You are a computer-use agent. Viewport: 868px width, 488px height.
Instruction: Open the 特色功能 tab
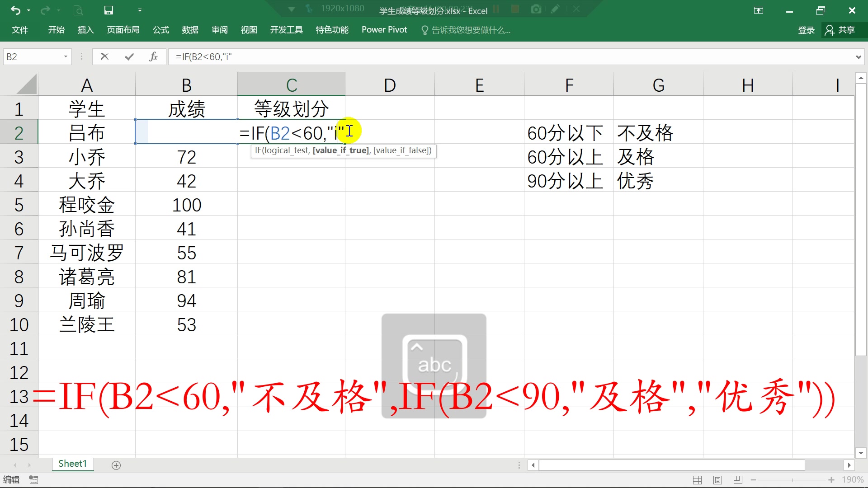click(x=332, y=30)
